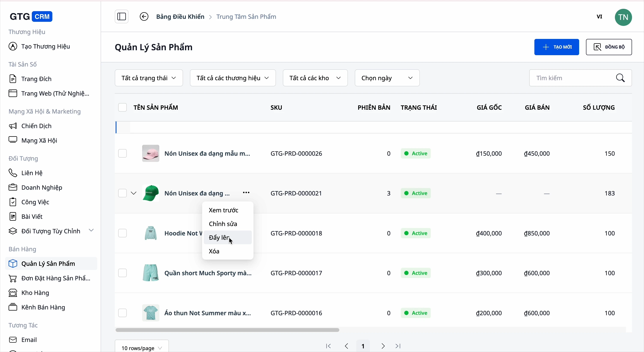The height and width of the screenshot is (352, 644).
Task: Expand variants of green cap product
Action: click(134, 193)
